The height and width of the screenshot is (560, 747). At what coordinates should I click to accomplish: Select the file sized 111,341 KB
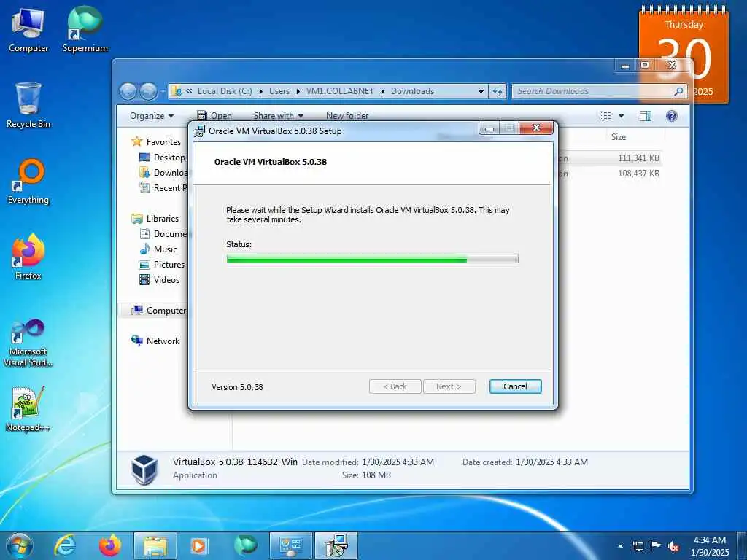tap(638, 158)
